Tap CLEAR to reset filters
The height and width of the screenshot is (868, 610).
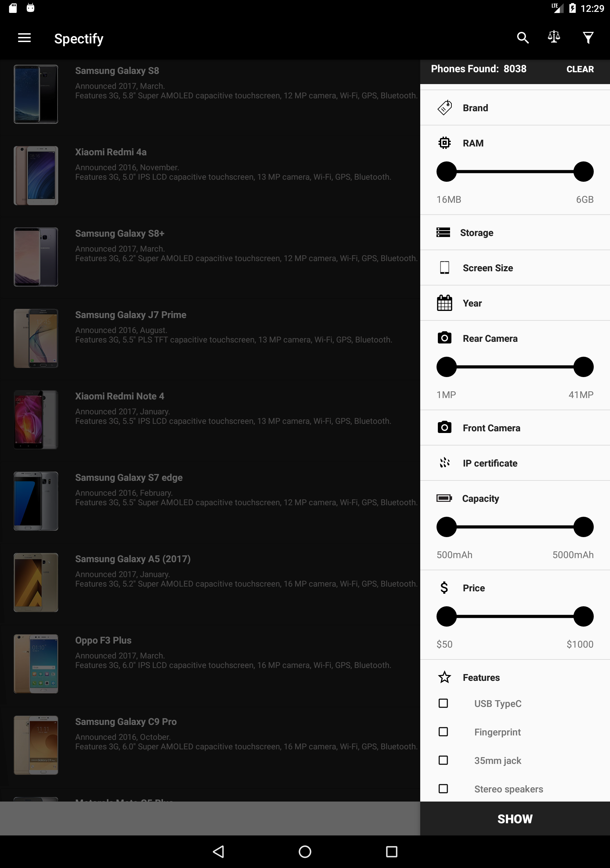pyautogui.click(x=580, y=69)
